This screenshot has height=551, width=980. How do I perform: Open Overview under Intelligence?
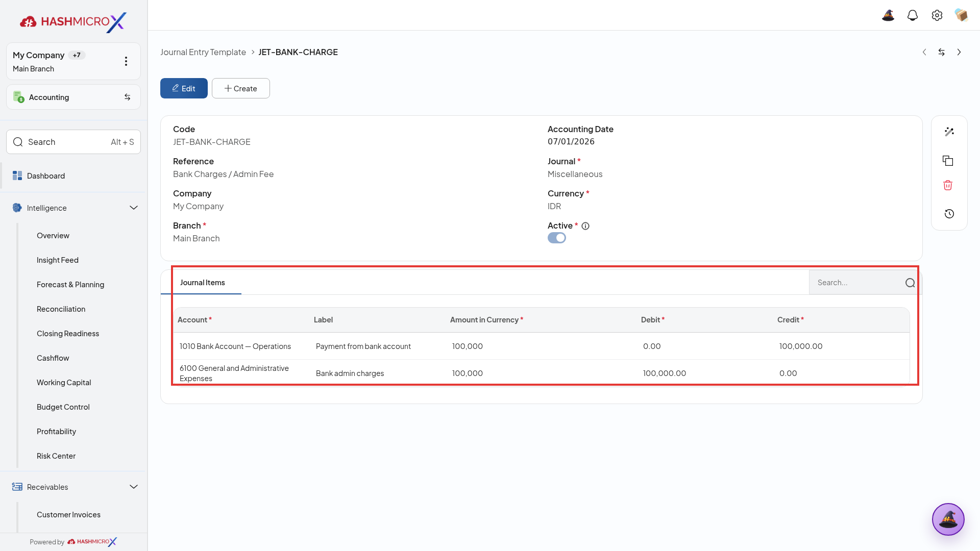tap(53, 236)
